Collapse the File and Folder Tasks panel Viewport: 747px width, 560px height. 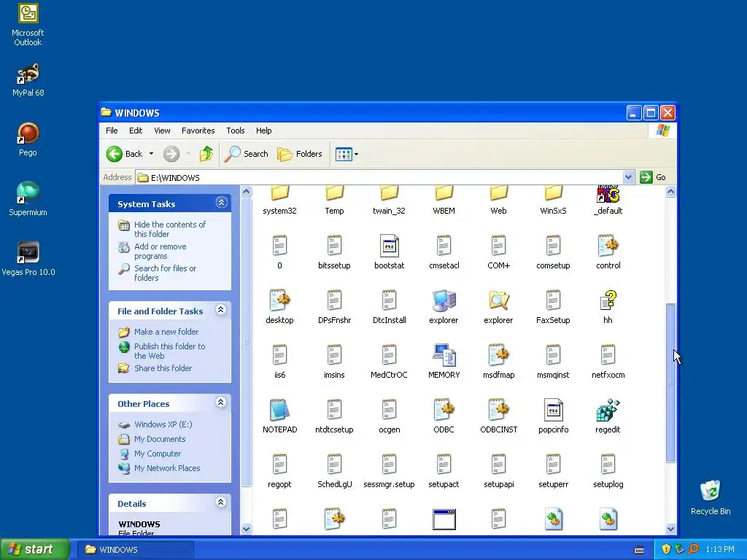click(221, 309)
